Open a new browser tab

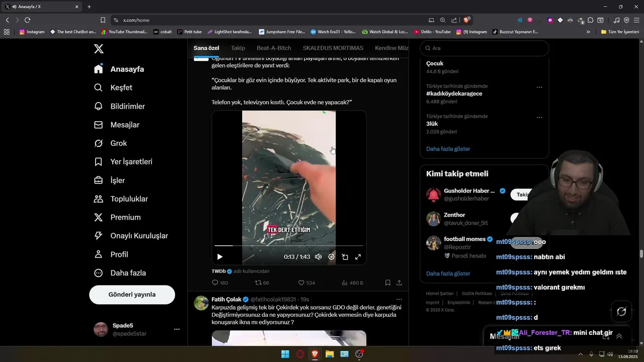[x=89, y=7]
